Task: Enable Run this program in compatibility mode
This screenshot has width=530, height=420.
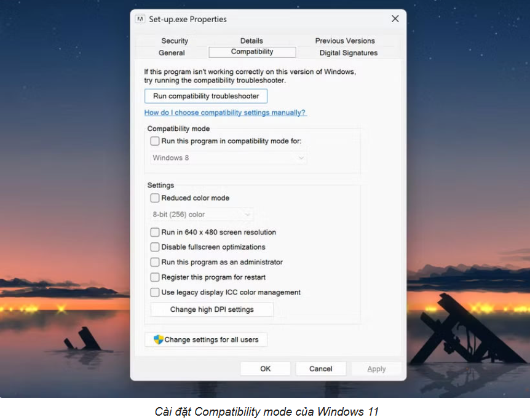Action: pos(155,141)
